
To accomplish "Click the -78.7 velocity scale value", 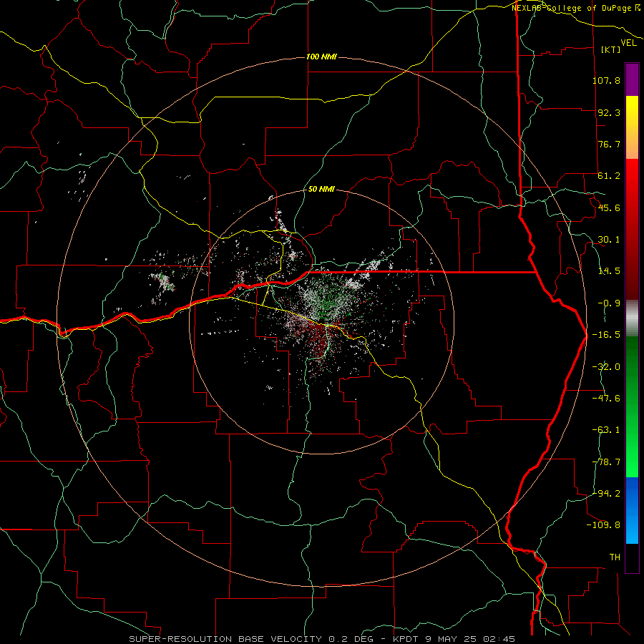I will pyautogui.click(x=606, y=462).
